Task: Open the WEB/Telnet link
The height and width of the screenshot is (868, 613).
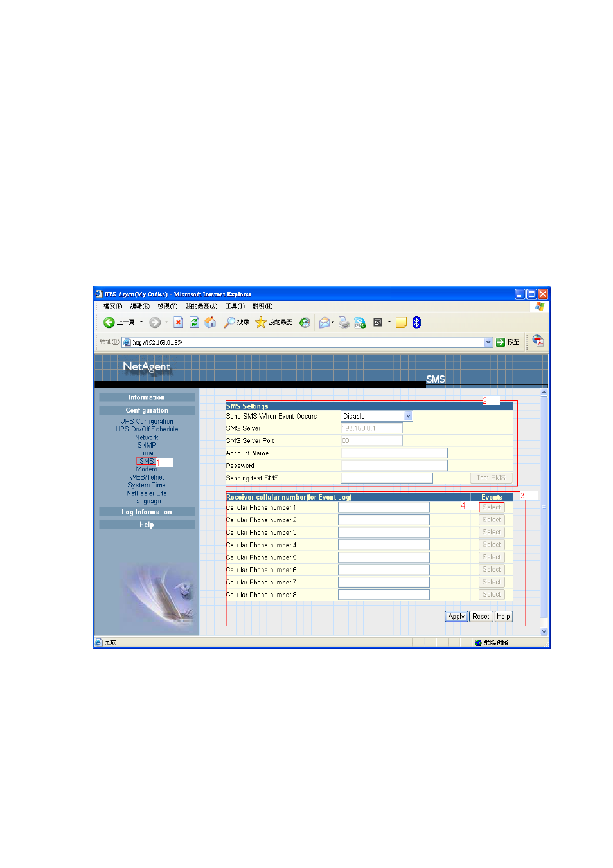Action: click(x=147, y=478)
